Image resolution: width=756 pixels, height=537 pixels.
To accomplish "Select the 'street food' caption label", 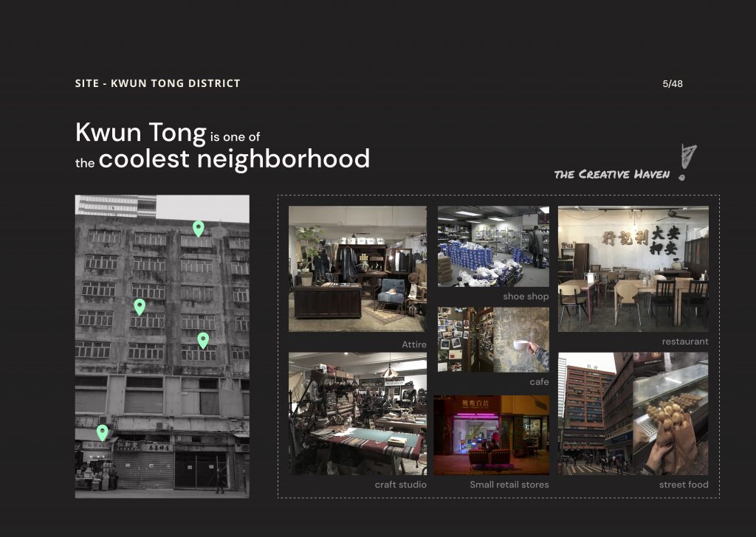I will coord(683,485).
